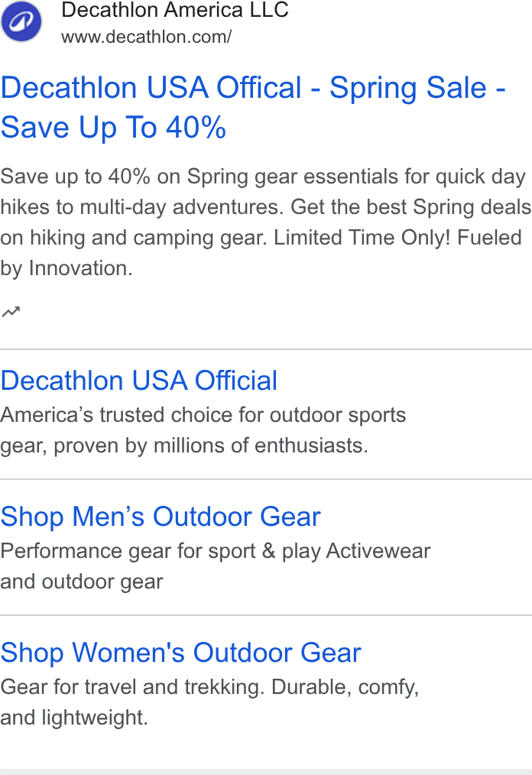Image resolution: width=532 pixels, height=775 pixels.
Task: Open the www.decathlon.com/ display URL
Action: coord(146,37)
